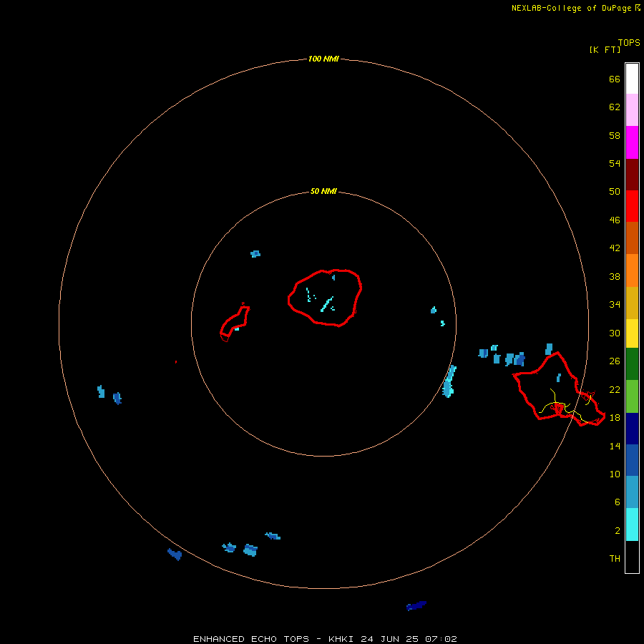Screen dimensions: 644x644
Task: Select the dark red legend swatch
Action: pos(632,175)
